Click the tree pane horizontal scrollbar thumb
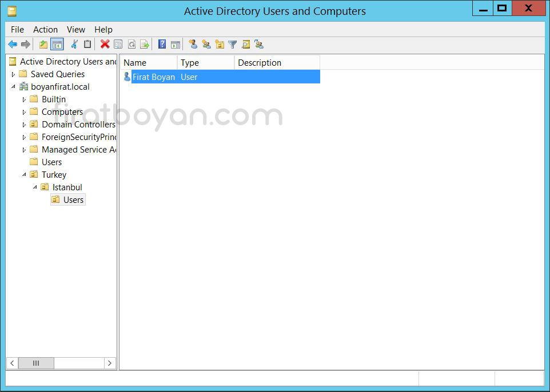This screenshot has height=392, width=550. [36, 363]
